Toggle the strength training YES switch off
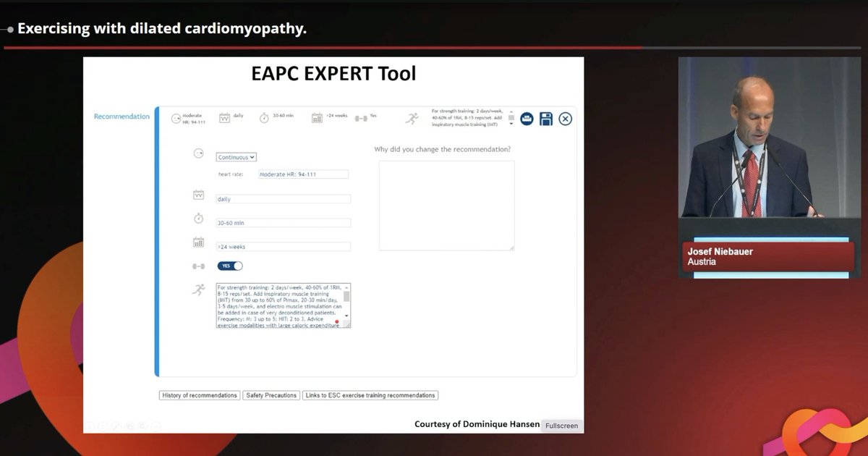This screenshot has width=868, height=456. coord(230,266)
